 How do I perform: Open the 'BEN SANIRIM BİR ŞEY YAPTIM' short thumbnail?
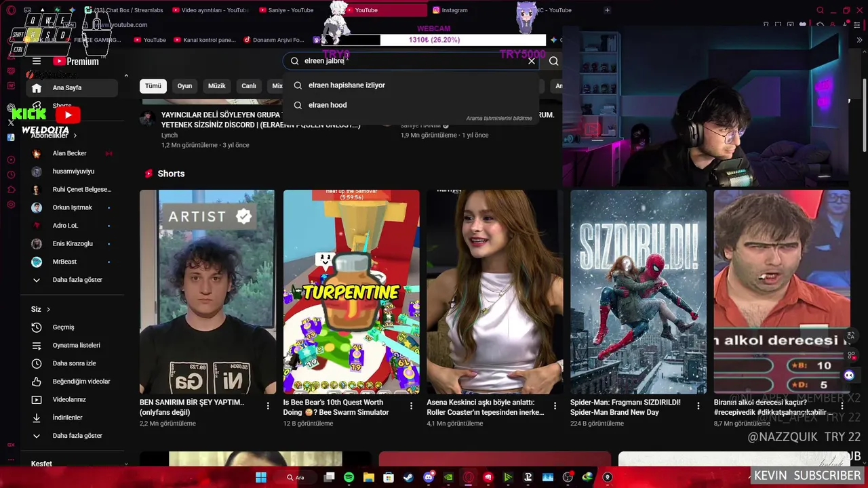pyautogui.click(x=208, y=291)
